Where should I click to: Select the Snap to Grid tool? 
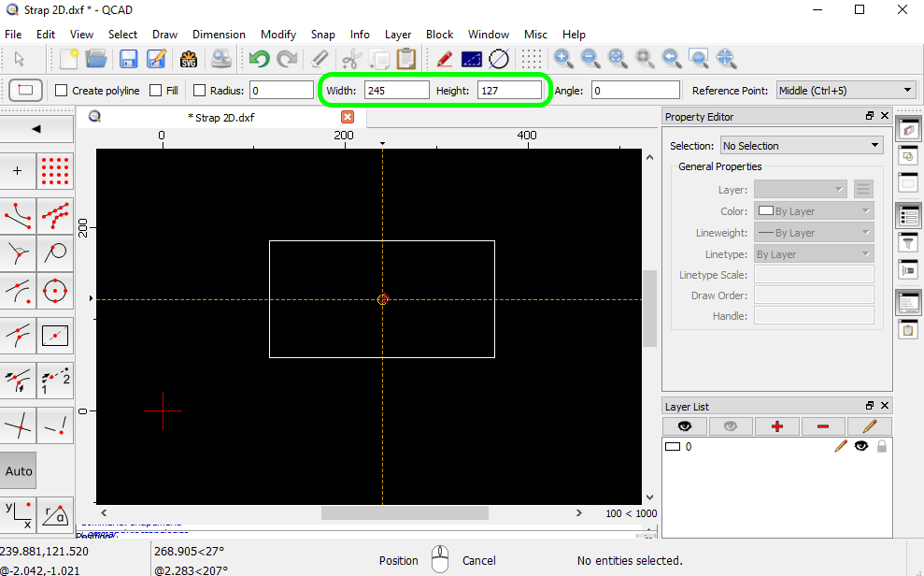[x=56, y=172]
